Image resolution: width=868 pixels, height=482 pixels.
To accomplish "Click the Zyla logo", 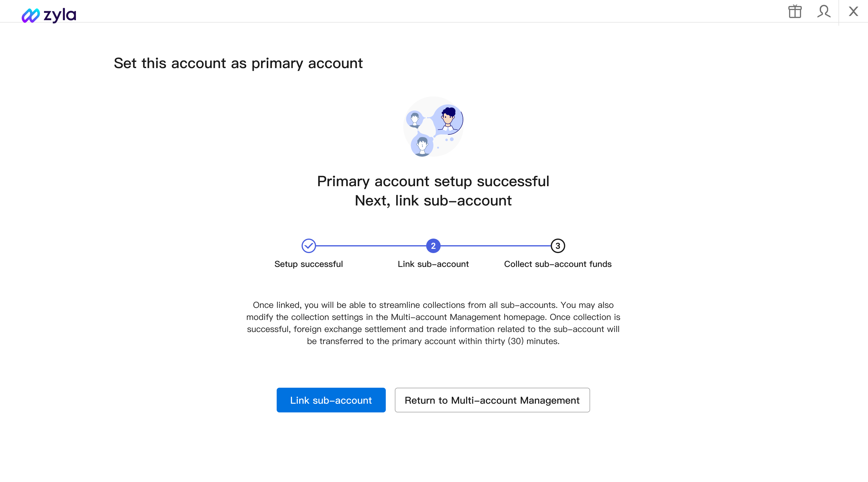I will 49,15.
